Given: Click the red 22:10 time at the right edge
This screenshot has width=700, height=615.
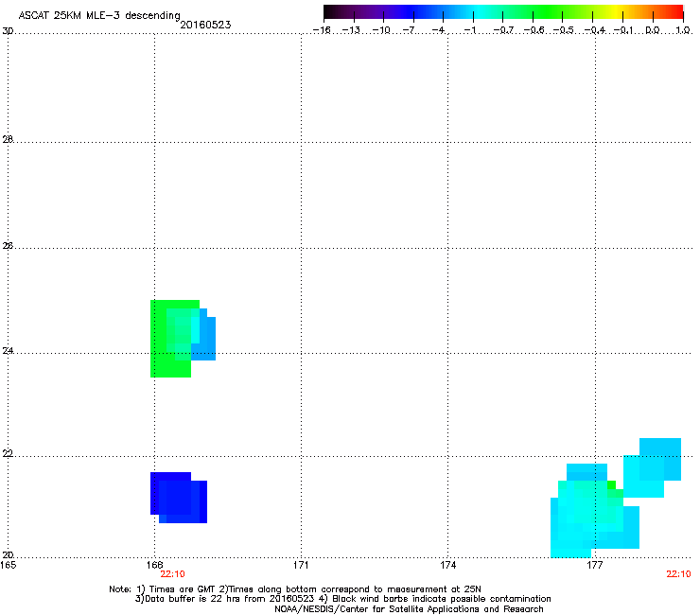Looking at the screenshot, I should click(x=678, y=574).
